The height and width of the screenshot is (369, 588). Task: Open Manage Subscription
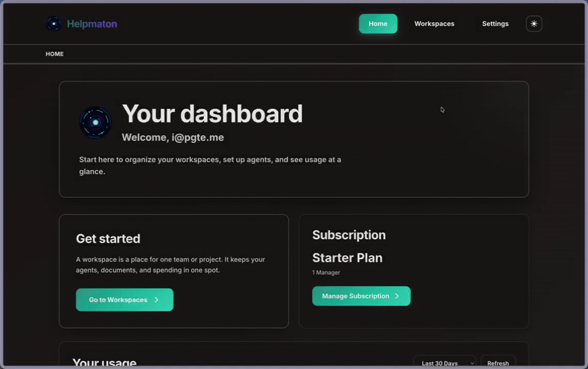[x=361, y=296]
